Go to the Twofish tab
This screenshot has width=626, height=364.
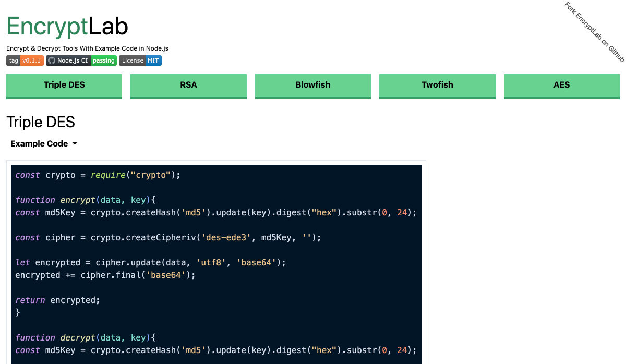tap(437, 85)
